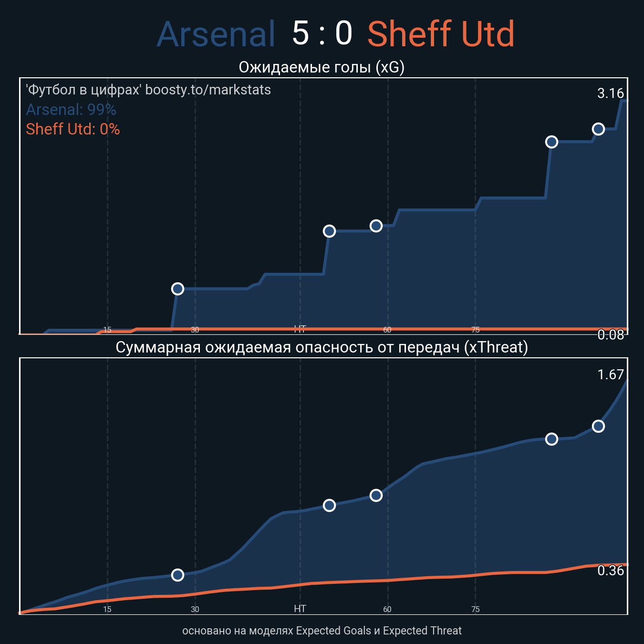Click the boosty.to/markstats credit text

[x=208, y=90]
